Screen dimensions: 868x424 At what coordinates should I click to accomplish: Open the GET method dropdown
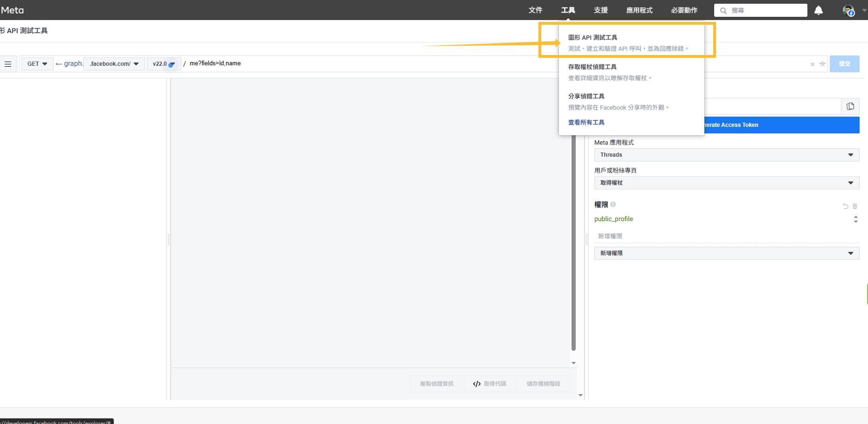37,64
